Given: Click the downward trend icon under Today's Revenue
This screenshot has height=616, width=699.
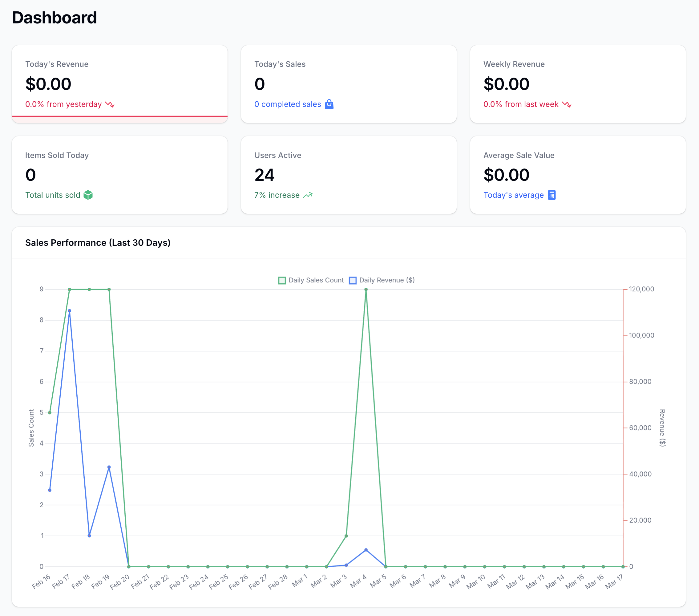Looking at the screenshot, I should pyautogui.click(x=109, y=104).
